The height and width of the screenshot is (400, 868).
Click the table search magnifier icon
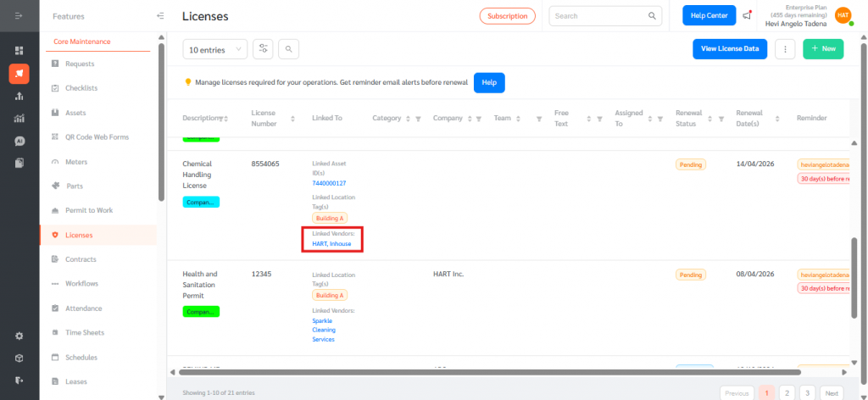click(x=288, y=50)
